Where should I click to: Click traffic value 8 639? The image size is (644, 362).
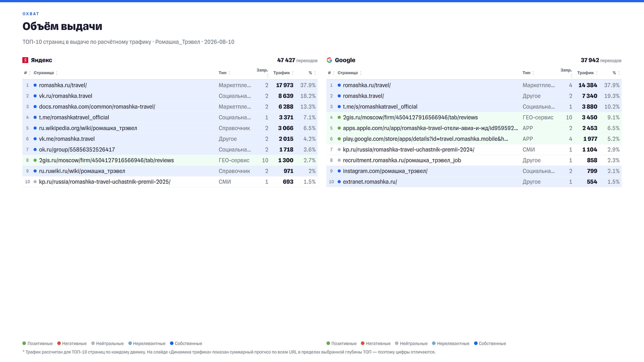286,96
